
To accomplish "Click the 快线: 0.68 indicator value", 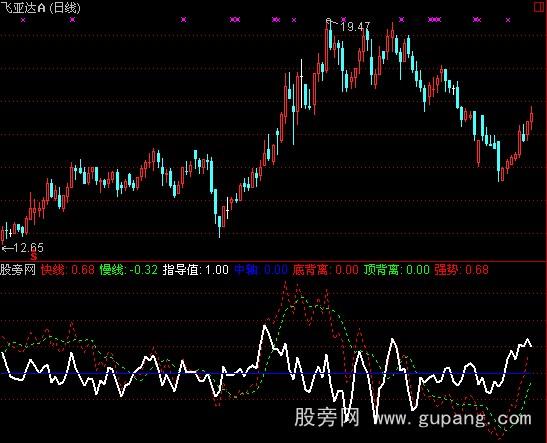I will (68, 270).
